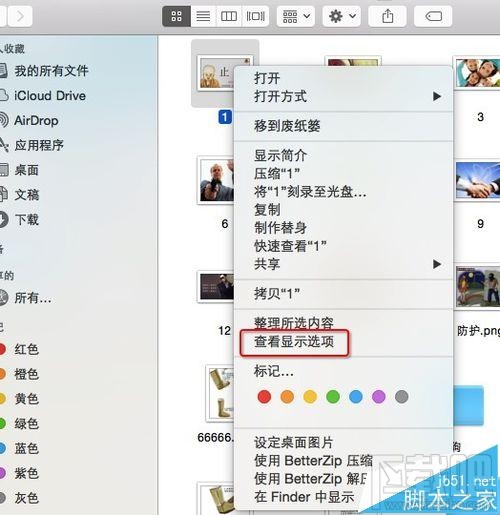Apply blue tag color dot
The width and height of the screenshot is (500, 515).
pyautogui.click(x=356, y=397)
